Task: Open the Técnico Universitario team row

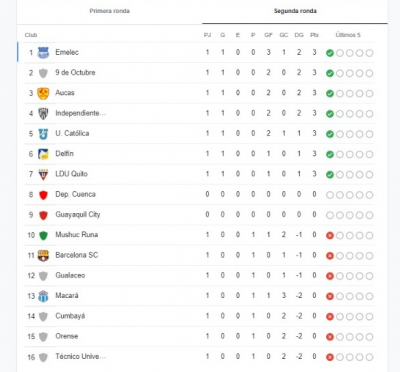Action: pos(199,357)
